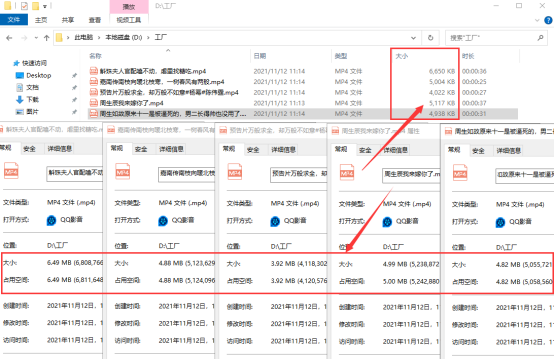Click the MP4 icon of the 5,004 KB file

click(x=94, y=82)
